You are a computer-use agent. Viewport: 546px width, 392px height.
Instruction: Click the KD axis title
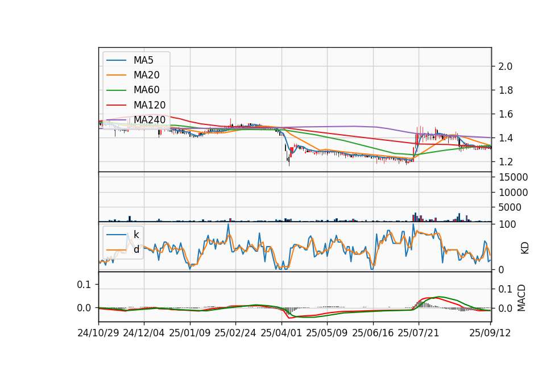[x=525, y=248]
